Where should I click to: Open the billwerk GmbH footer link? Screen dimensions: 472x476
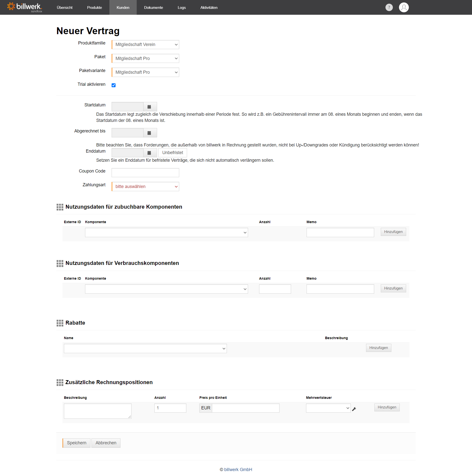click(x=238, y=469)
